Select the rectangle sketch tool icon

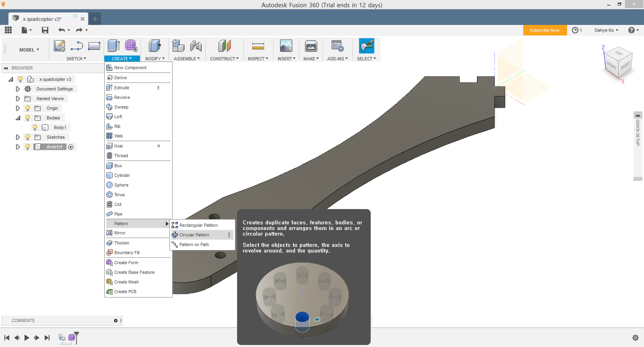94,46
